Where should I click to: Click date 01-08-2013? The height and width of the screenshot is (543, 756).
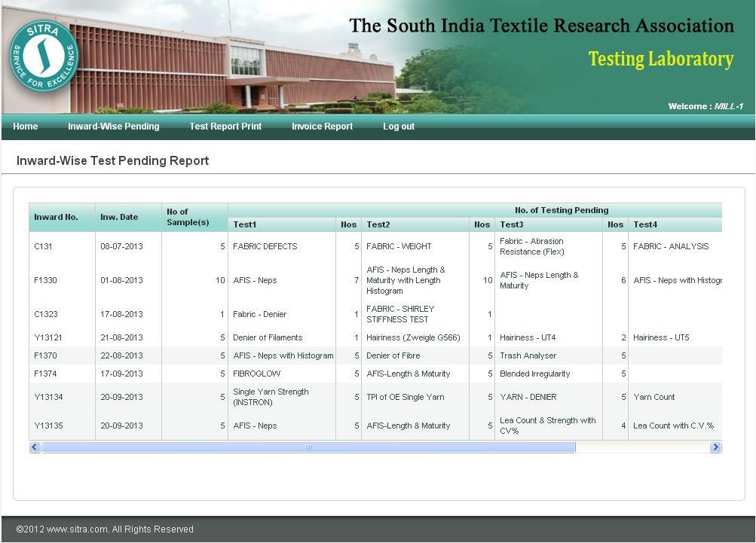coord(121,280)
